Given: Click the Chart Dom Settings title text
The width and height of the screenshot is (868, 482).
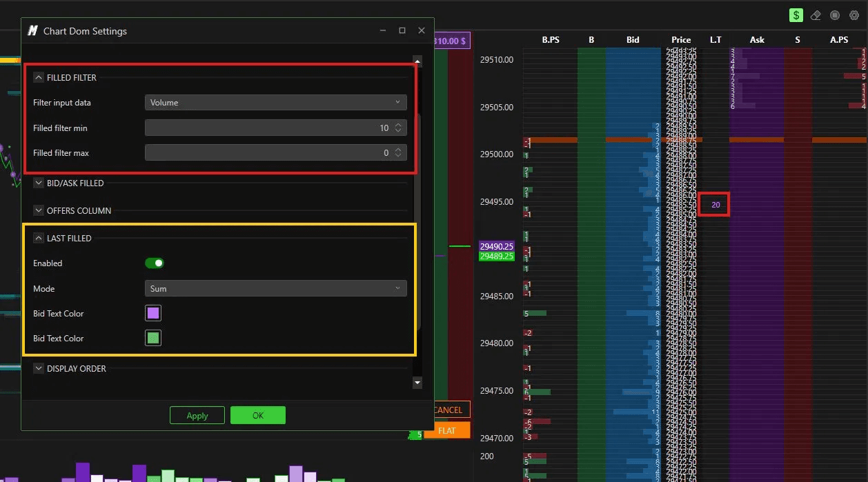Looking at the screenshot, I should 85,31.
